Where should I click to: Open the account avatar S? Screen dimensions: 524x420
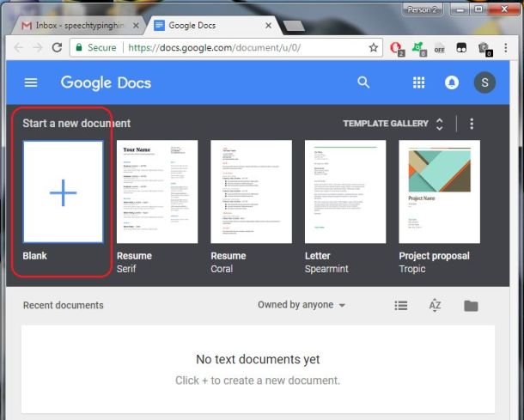pos(484,82)
